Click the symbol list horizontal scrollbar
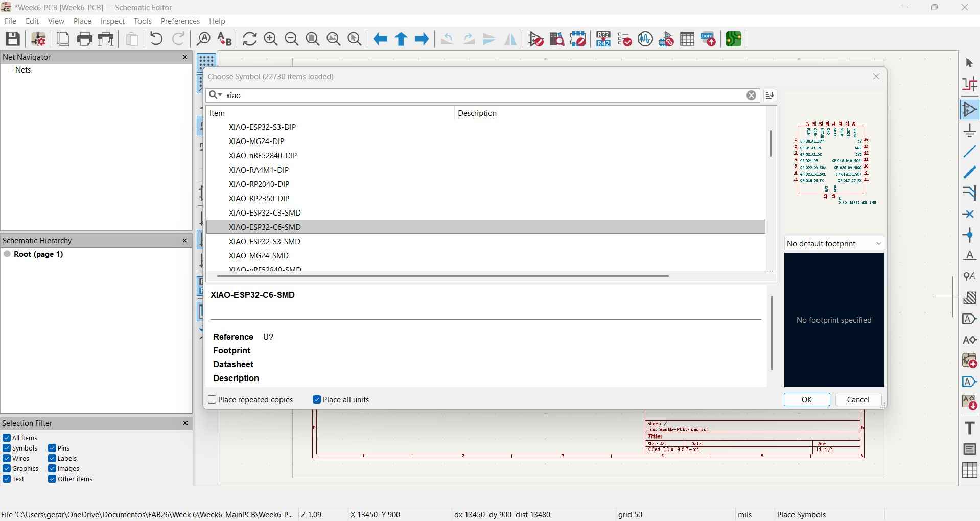This screenshot has height=521, width=980. click(x=443, y=276)
